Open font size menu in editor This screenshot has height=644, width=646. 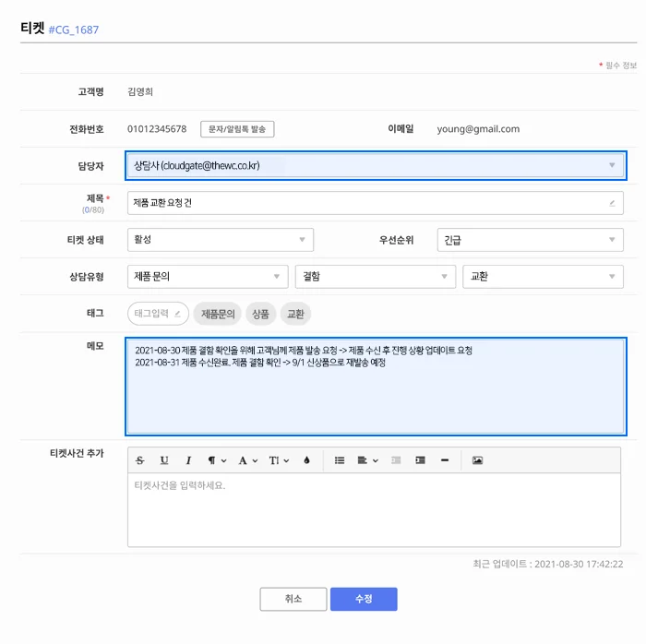click(279, 460)
